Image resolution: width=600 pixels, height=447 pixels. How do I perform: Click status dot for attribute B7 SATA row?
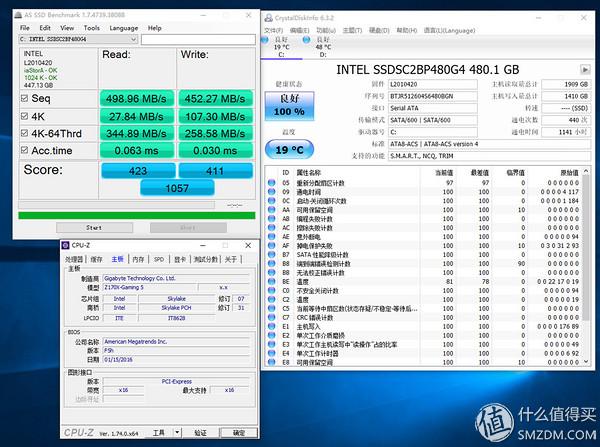(272, 254)
